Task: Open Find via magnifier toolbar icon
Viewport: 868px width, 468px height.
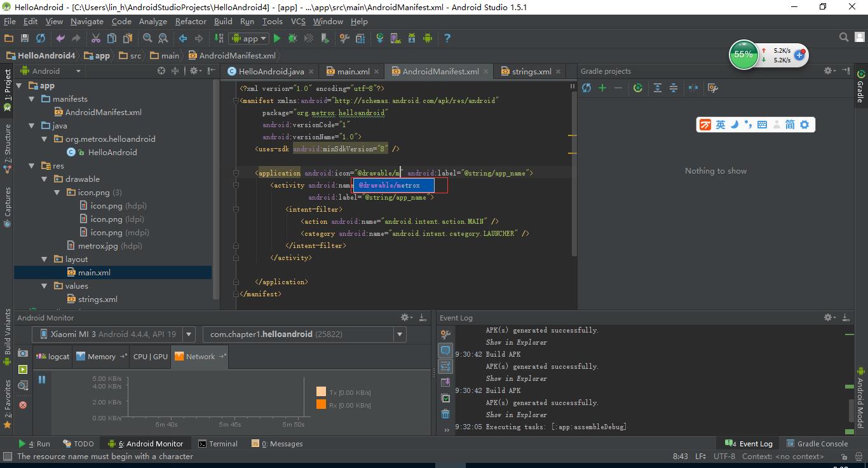Action: click(x=147, y=38)
